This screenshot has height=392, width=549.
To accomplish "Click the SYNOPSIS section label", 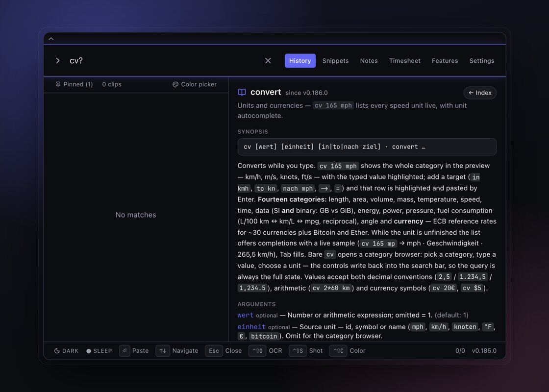I will [x=253, y=132].
